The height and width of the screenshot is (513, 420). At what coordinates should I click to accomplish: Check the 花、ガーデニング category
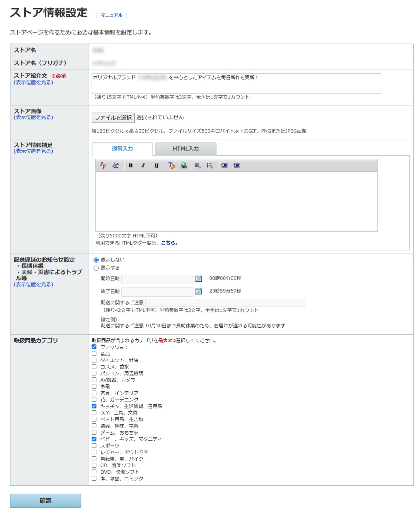94,400
